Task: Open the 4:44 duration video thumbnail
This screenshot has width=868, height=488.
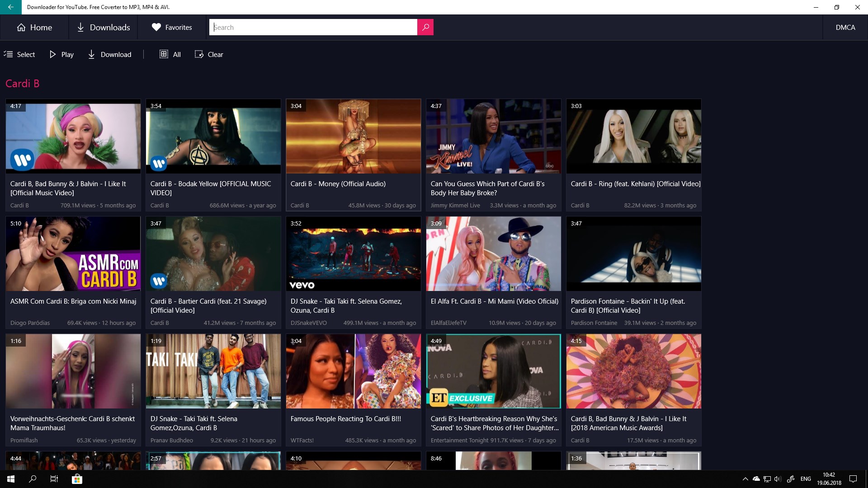Action: coord(73,461)
